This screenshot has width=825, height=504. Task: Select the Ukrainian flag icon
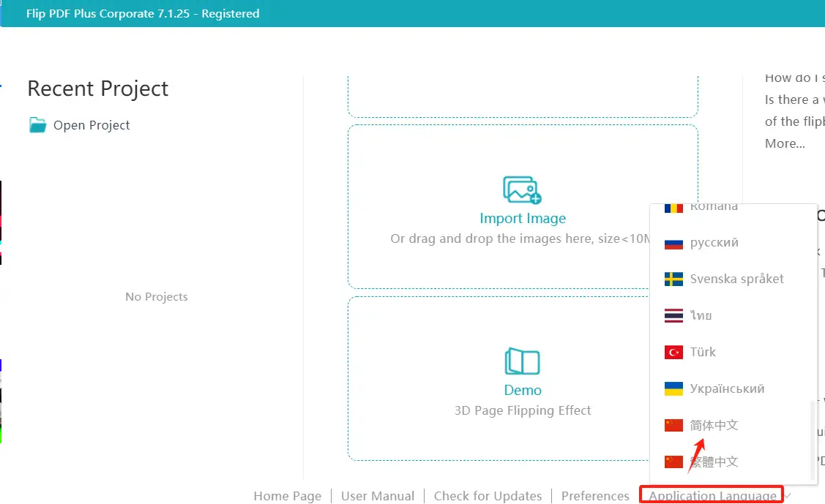673,389
